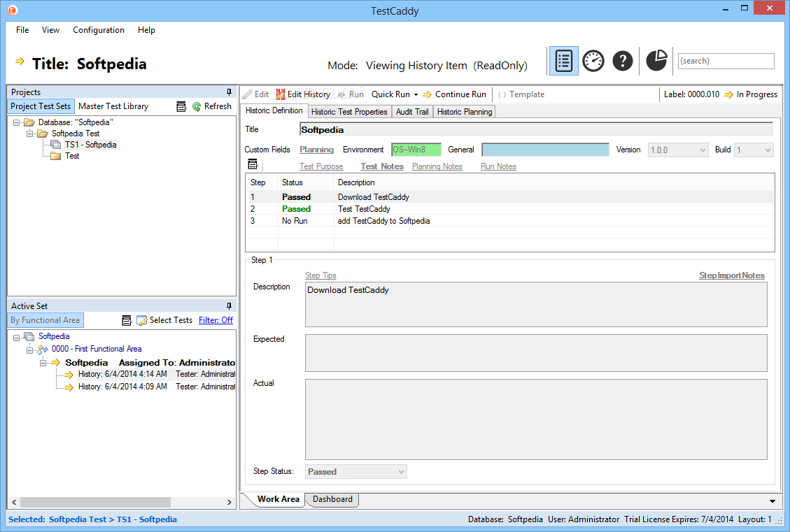
Task: Open the test definition list view icon
Action: (x=564, y=61)
